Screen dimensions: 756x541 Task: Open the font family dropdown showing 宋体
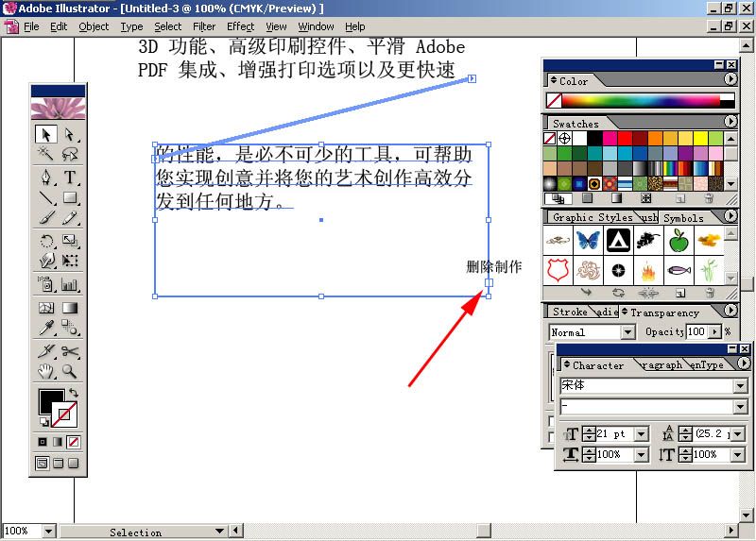(x=741, y=385)
